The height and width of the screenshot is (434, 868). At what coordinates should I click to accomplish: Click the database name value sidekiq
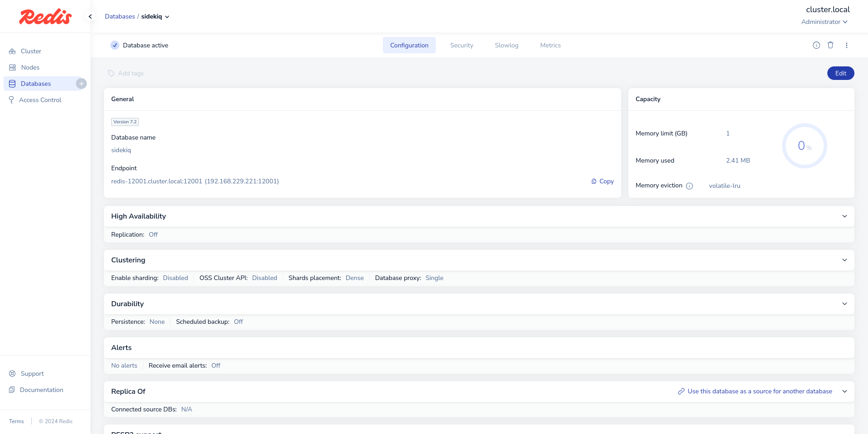[121, 150]
